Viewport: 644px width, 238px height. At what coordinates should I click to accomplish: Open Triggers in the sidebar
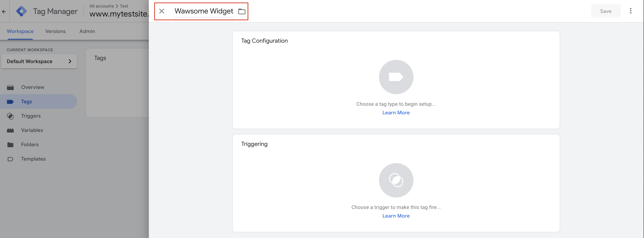[31, 116]
